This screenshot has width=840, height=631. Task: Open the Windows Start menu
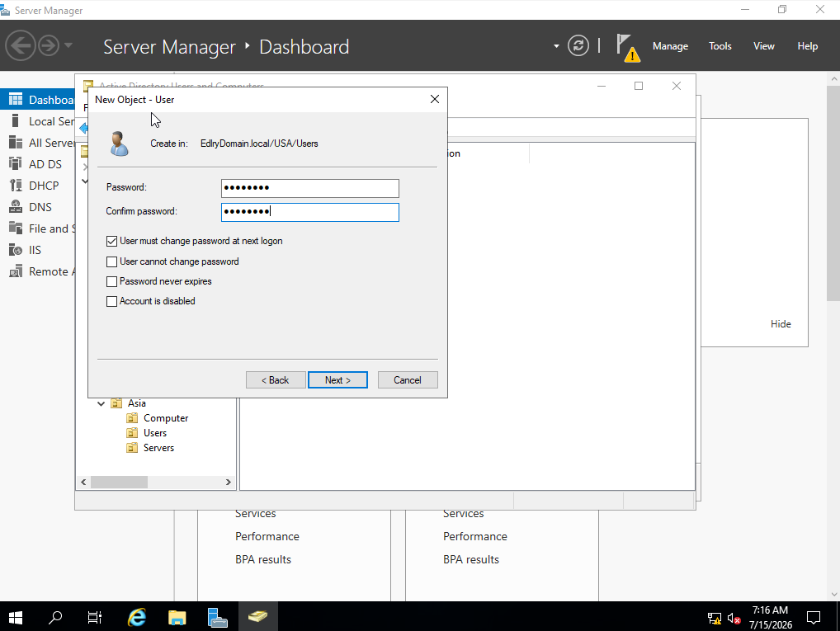[x=16, y=618]
